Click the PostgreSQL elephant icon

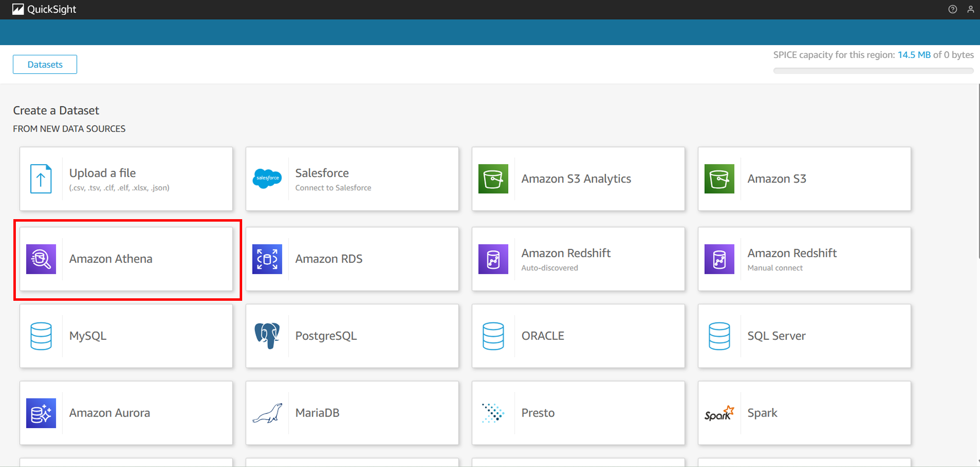point(267,336)
